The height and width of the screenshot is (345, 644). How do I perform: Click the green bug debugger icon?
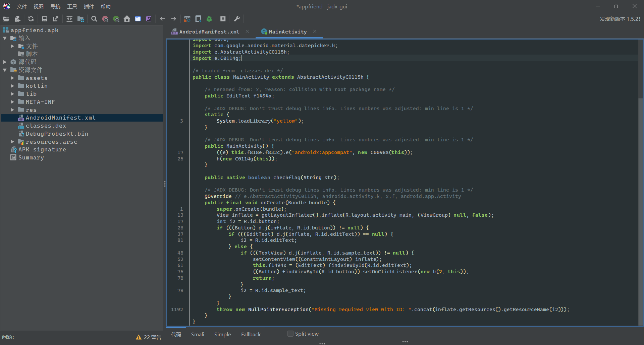pos(209,19)
